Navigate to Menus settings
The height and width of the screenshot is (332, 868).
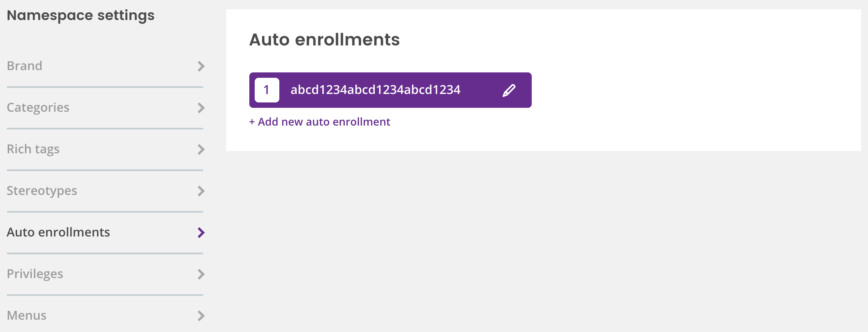[105, 316]
